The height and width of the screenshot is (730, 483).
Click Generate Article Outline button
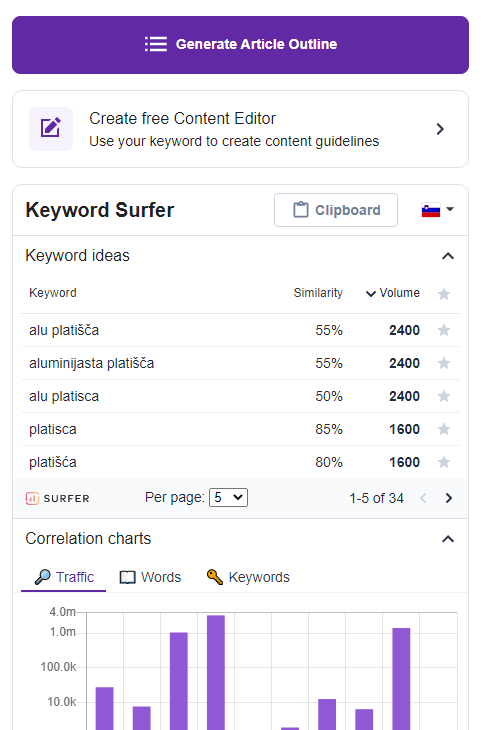point(240,45)
